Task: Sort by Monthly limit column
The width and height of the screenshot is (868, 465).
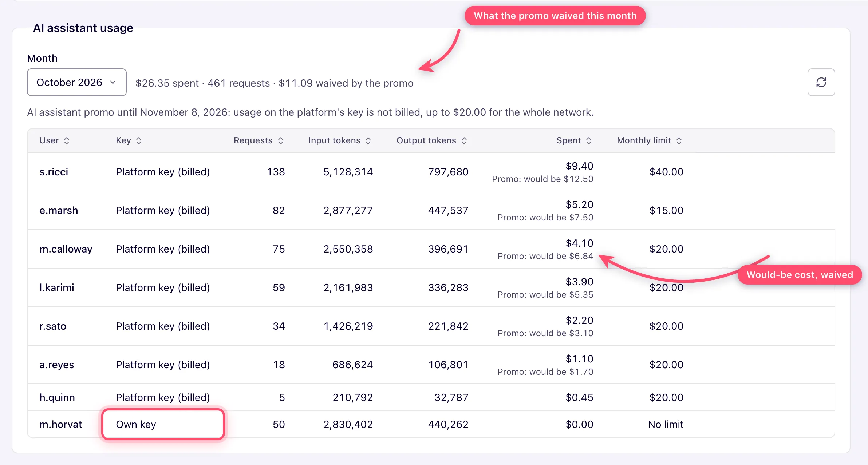Action: 650,140
